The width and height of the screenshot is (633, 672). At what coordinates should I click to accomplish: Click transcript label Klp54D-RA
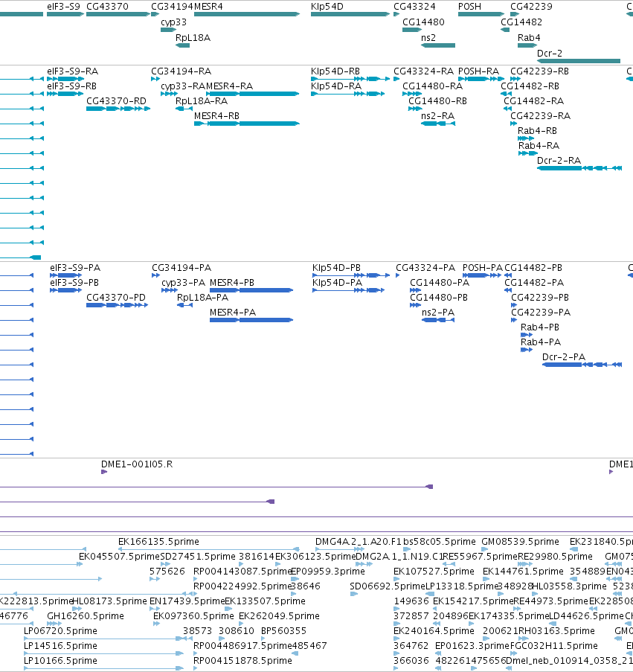(336, 86)
